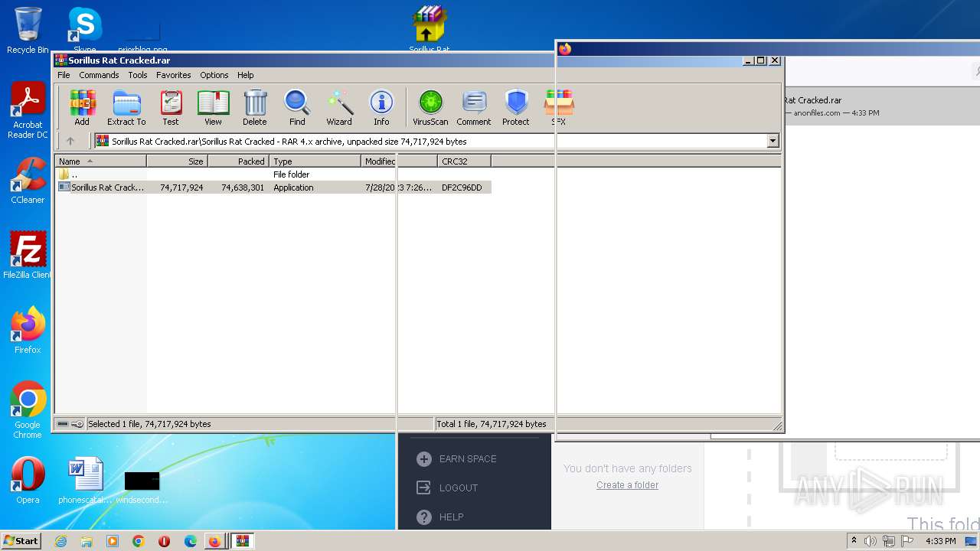Open the CCleaner desktop shortcut
980x551 pixels.
point(28,180)
